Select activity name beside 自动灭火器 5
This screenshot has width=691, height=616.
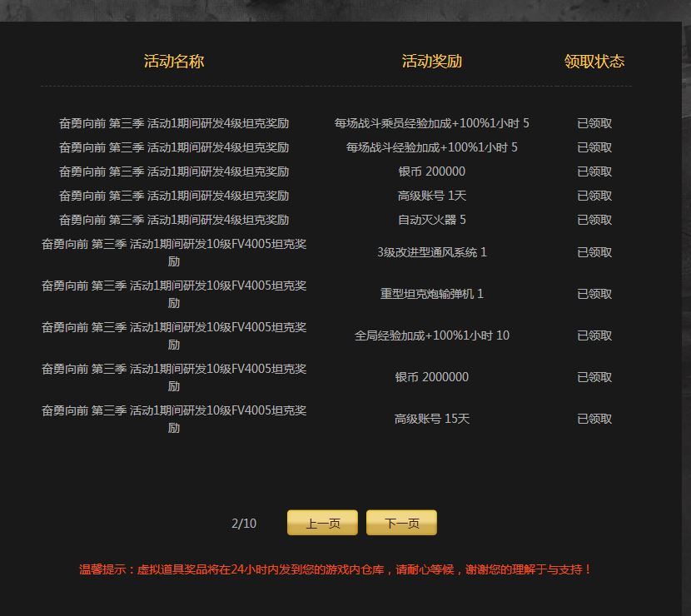coord(174,220)
